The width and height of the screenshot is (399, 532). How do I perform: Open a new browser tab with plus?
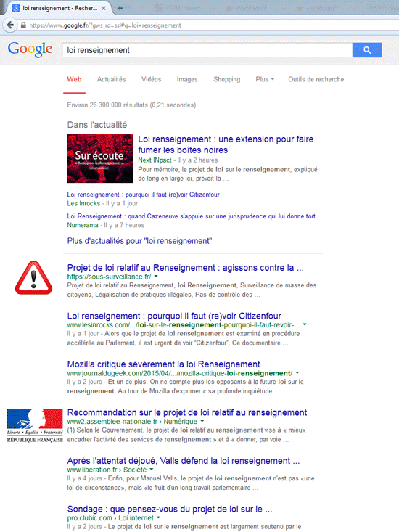pos(120,8)
